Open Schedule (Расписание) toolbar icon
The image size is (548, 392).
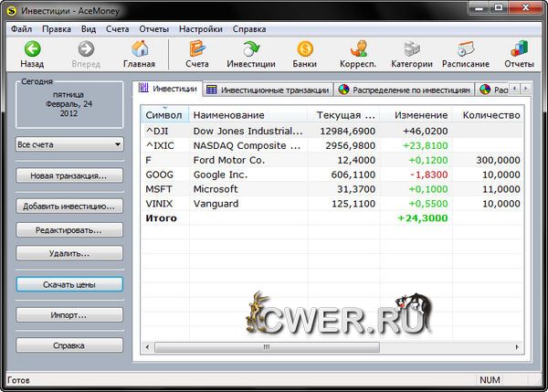pos(466,49)
